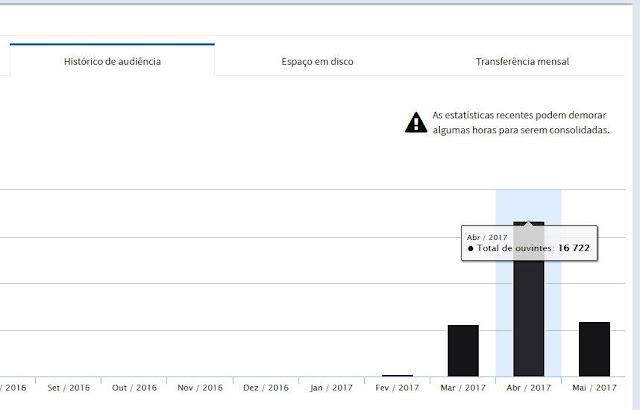Click the Mai / 2017 axis label
The image size is (640, 410).
coord(594,388)
